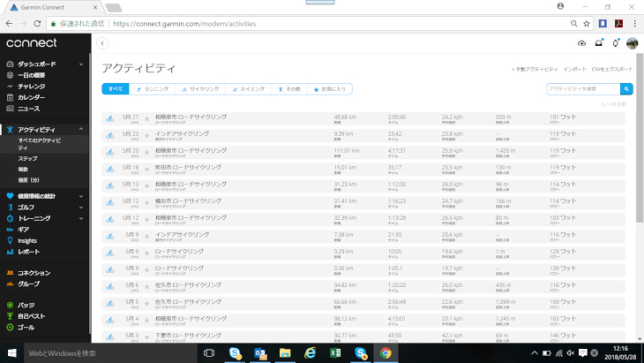
Task: Expand the トレーニング section arrow
Action: 81,219
